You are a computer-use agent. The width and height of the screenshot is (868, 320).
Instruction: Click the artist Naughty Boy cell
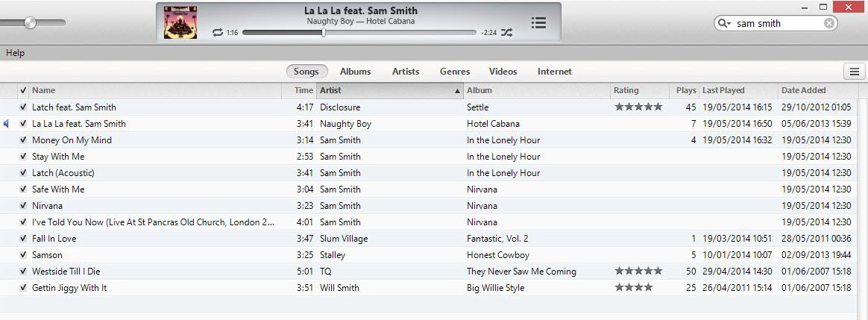[x=345, y=124]
